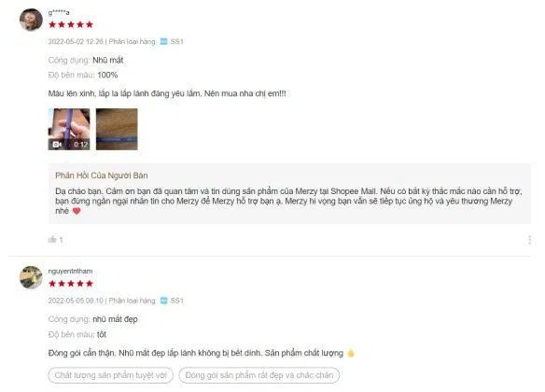Viewport: 545px width, 392px height.
Task: Click the username g*****a
Action: [x=59, y=13]
